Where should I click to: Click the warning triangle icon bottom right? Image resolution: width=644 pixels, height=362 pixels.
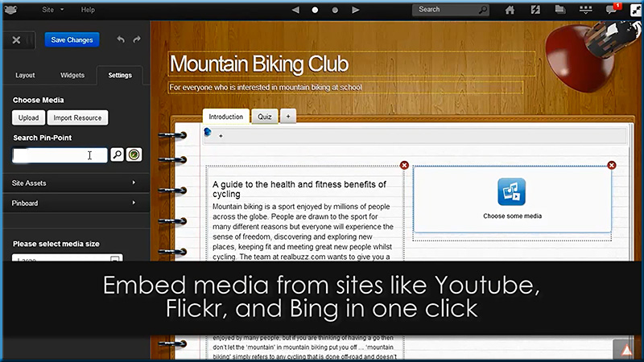627,350
